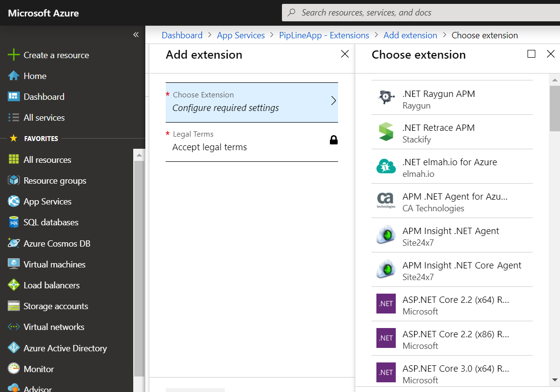Click the Azure Cosmos DB planet icon
The image size is (560, 392).
click(14, 243)
